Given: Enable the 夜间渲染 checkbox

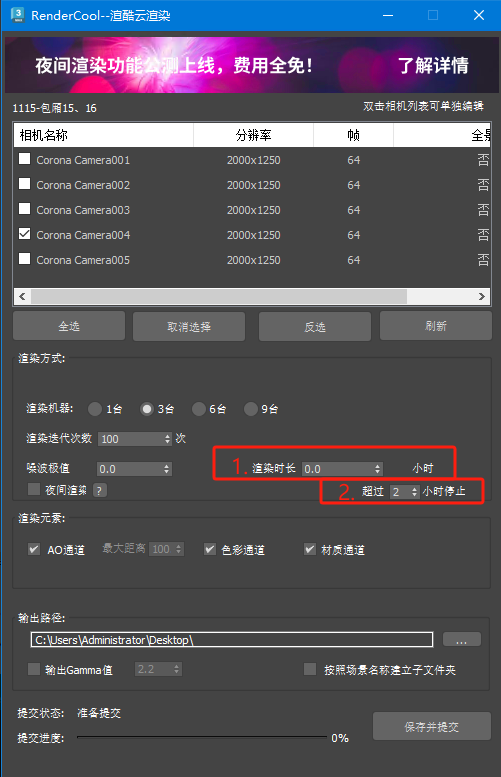Looking at the screenshot, I should [34, 490].
